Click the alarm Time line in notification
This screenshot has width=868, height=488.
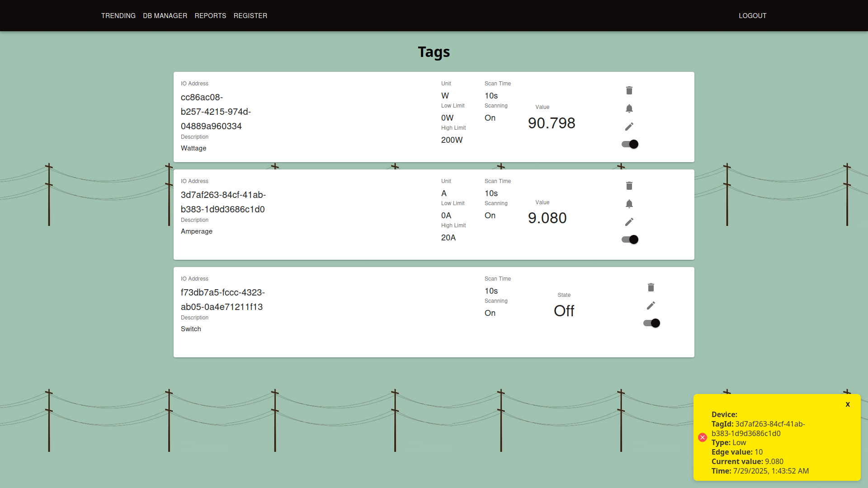click(x=760, y=471)
